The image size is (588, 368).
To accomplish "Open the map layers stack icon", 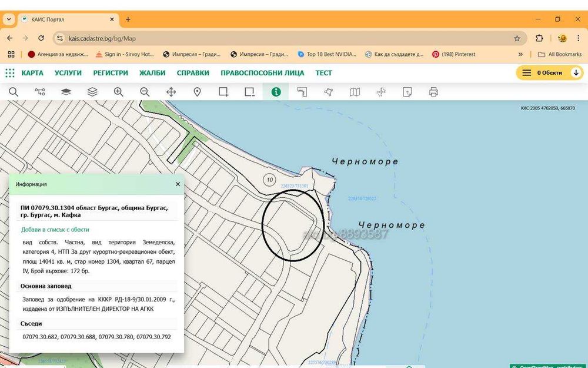I will click(92, 92).
